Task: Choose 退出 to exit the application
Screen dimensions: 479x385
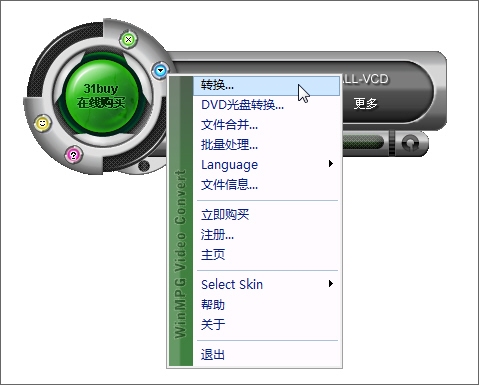Action: (267, 354)
